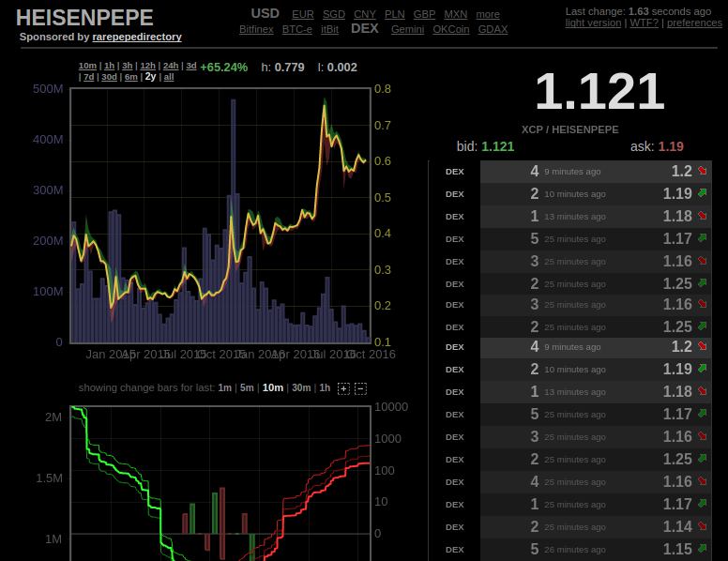Select the 30d chart range
728x561 pixels.
click(x=109, y=78)
